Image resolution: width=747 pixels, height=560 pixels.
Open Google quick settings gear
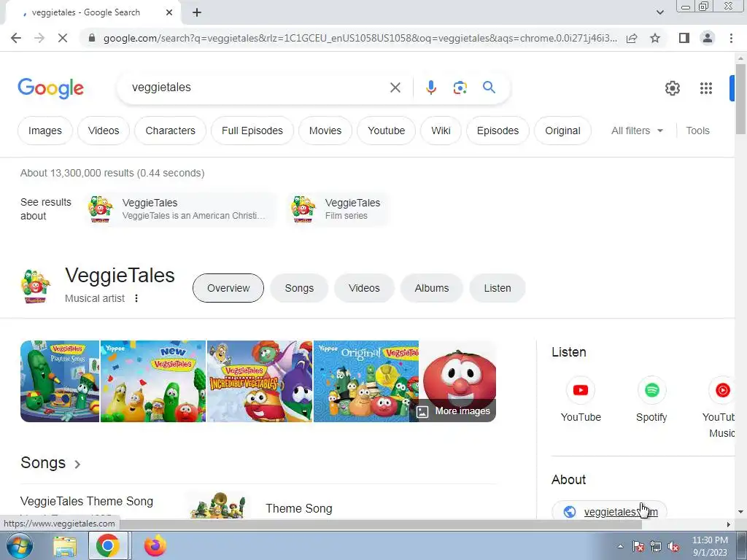tap(672, 88)
